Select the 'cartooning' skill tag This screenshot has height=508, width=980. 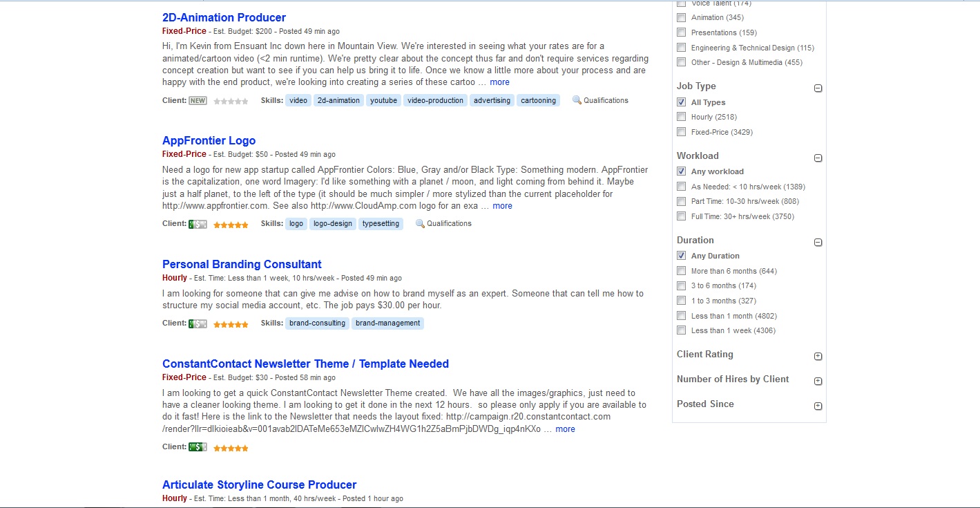pos(539,101)
